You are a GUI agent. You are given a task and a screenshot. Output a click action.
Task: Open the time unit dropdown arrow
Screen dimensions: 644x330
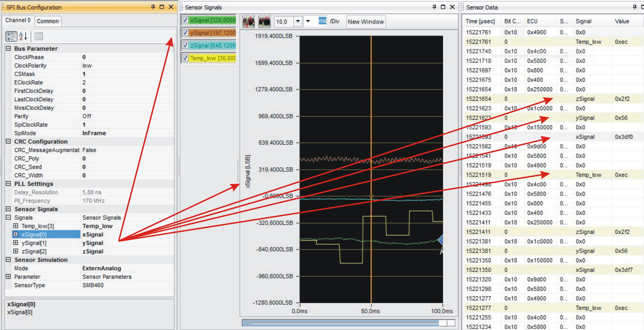[308, 21]
